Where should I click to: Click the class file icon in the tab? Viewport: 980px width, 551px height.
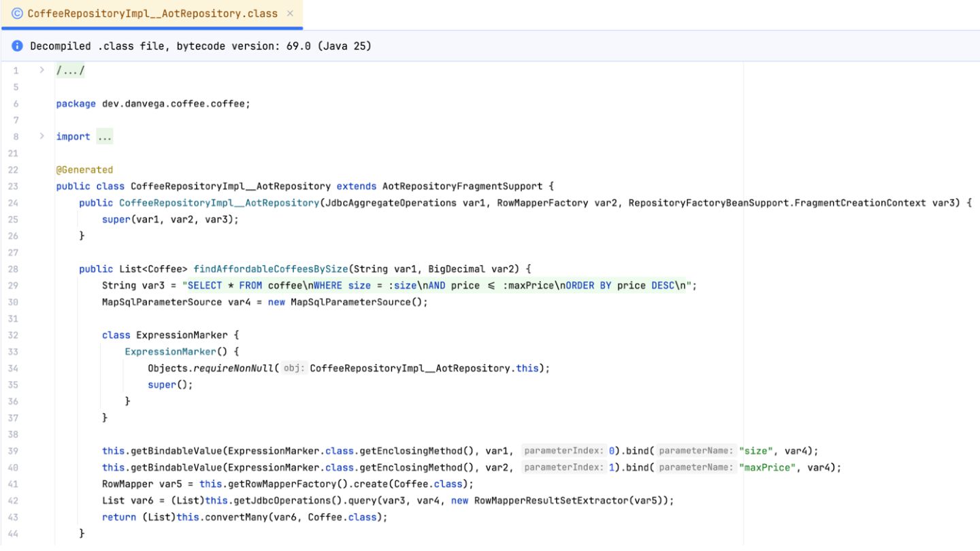click(17, 14)
